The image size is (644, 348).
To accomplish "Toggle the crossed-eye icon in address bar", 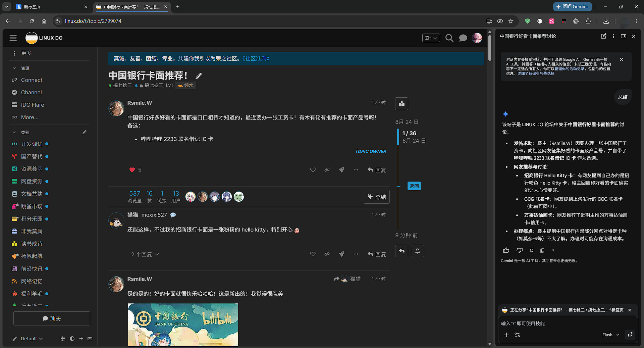I will (x=500, y=21).
